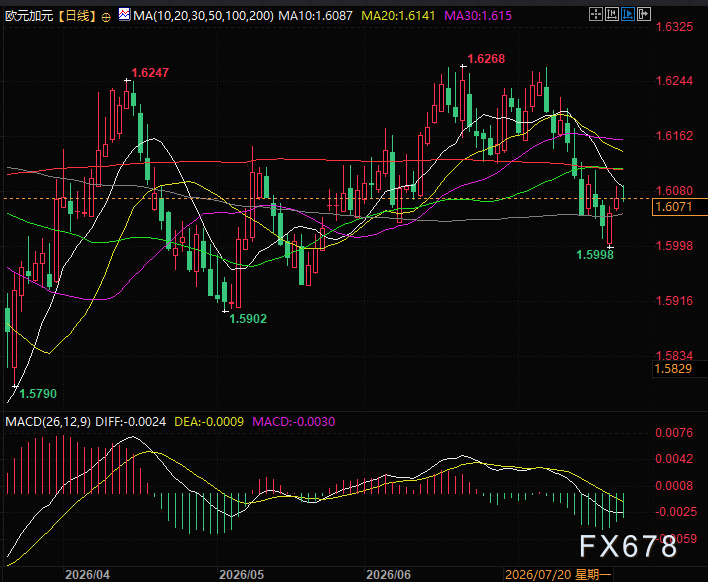Open MACD(26,12,9) indicator parameters
The height and width of the screenshot is (582, 708).
(x=48, y=422)
